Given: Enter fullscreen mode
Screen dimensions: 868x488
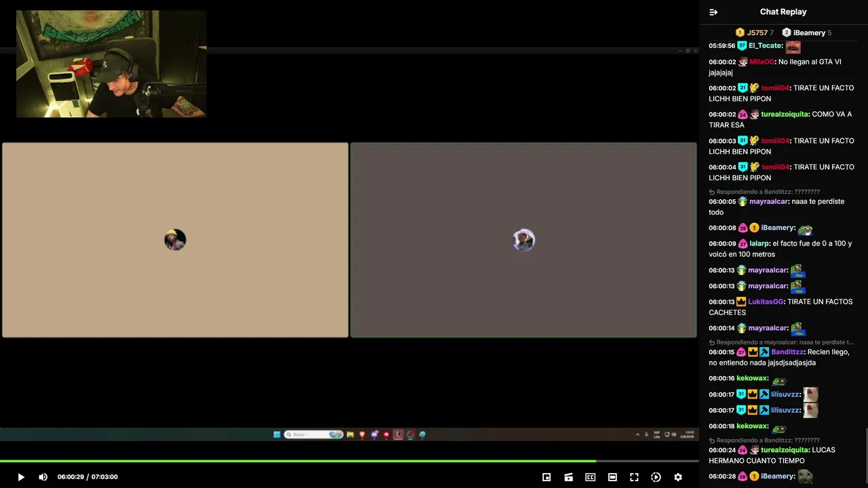Looking at the screenshot, I should 634,477.
